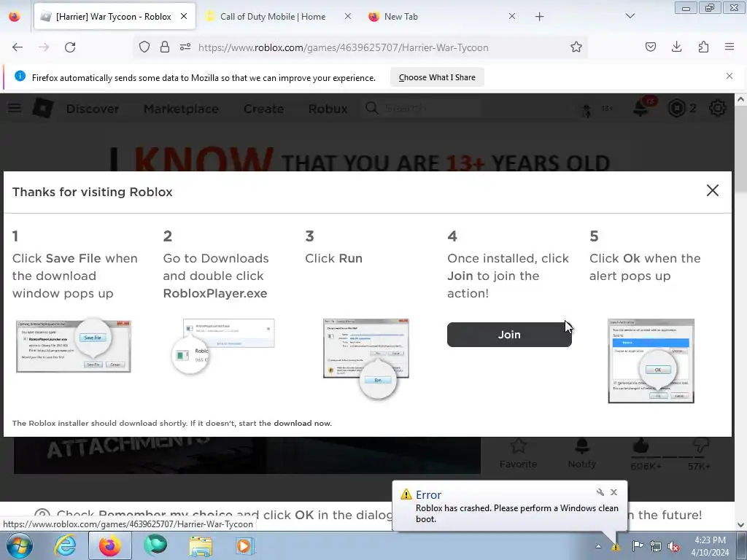
Task: Open Windows Explorer folder on taskbar
Action: [x=201, y=545]
